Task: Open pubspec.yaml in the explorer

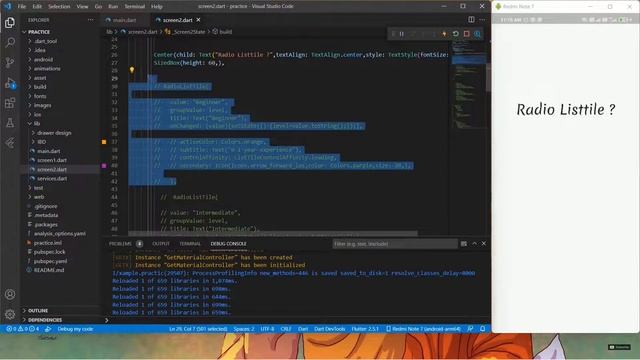Action: [51, 261]
